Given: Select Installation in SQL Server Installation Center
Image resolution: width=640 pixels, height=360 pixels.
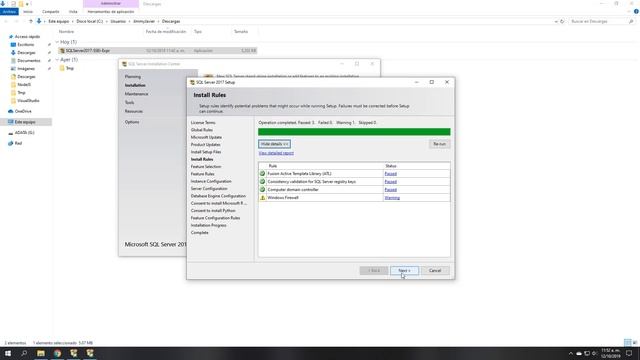Looking at the screenshot, I should click(x=135, y=85).
